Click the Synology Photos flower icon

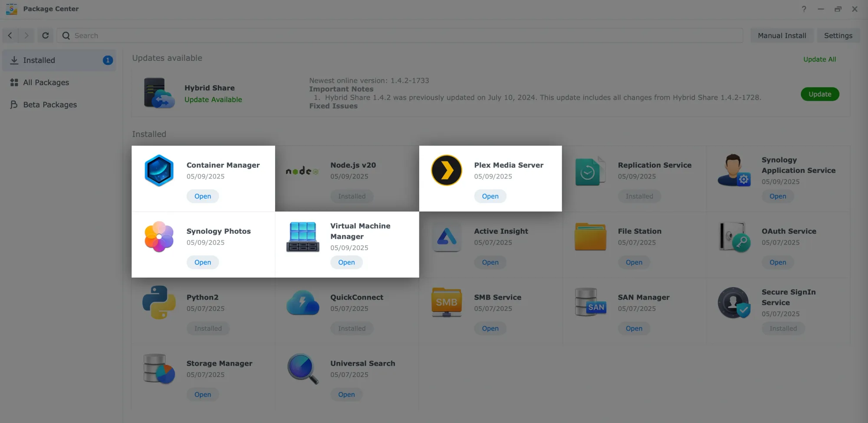point(159,237)
